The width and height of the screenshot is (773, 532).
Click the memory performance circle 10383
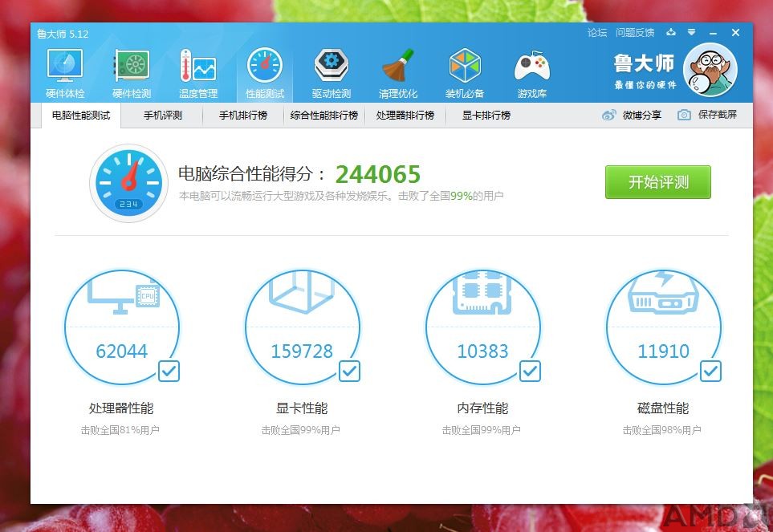pyautogui.click(x=482, y=327)
